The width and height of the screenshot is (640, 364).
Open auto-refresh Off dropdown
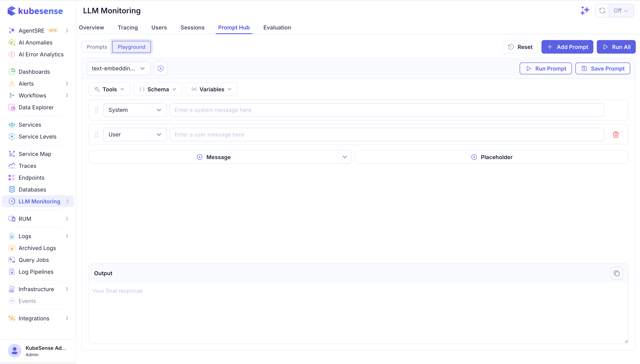(621, 11)
